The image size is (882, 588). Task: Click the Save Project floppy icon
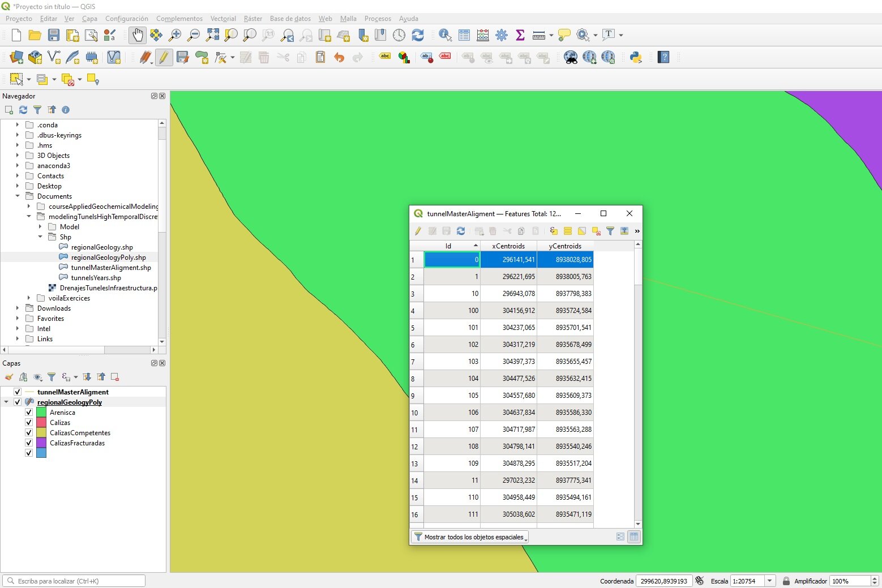click(54, 35)
